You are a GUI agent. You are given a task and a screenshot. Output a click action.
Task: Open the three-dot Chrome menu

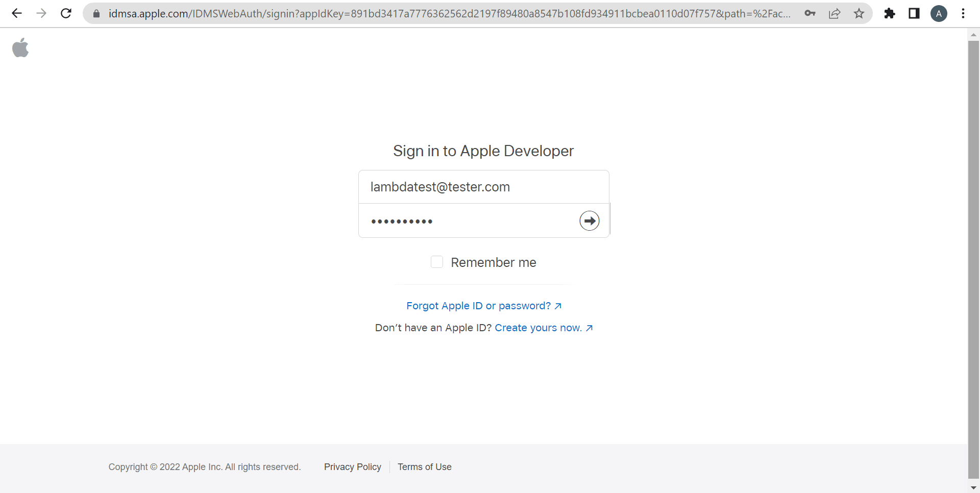coord(964,13)
